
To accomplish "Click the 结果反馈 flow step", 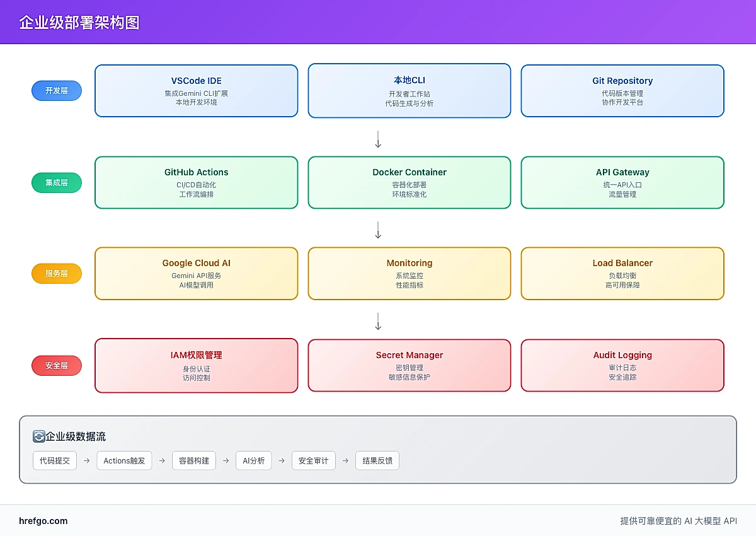I will 377,461.
